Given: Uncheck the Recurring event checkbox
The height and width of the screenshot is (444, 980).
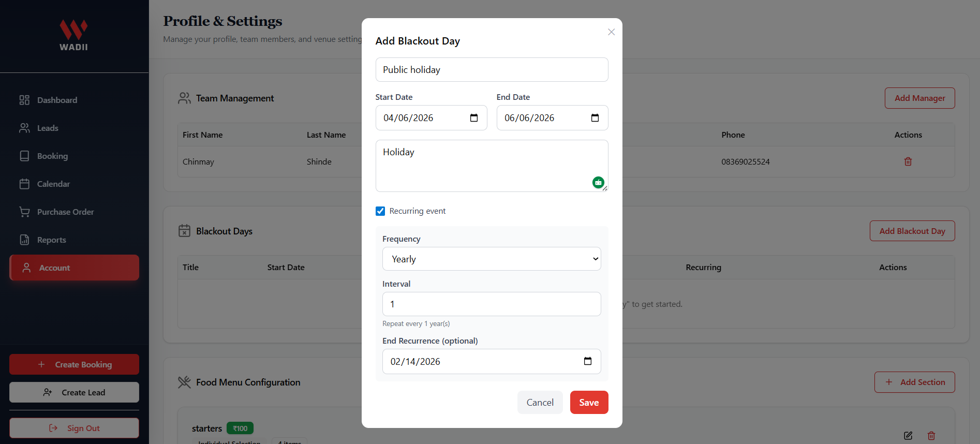Looking at the screenshot, I should [380, 211].
